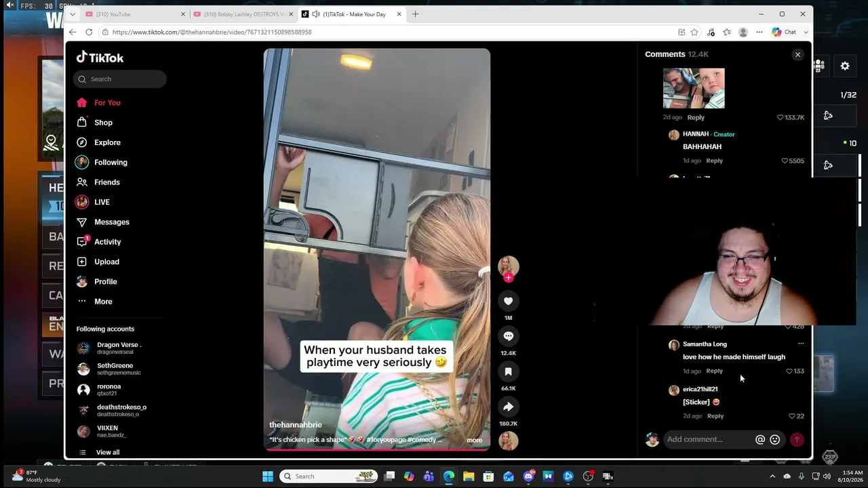Click the browser address bar URL
This screenshot has width=868, height=488.
click(x=212, y=32)
